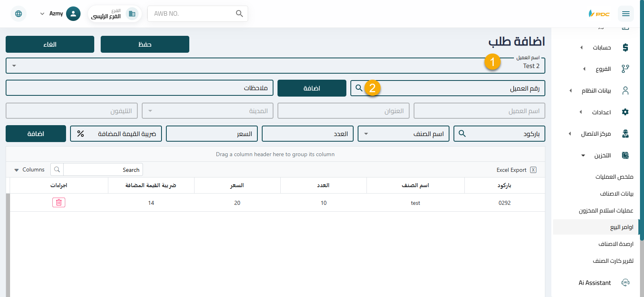Sort by العدد column header

click(x=323, y=185)
